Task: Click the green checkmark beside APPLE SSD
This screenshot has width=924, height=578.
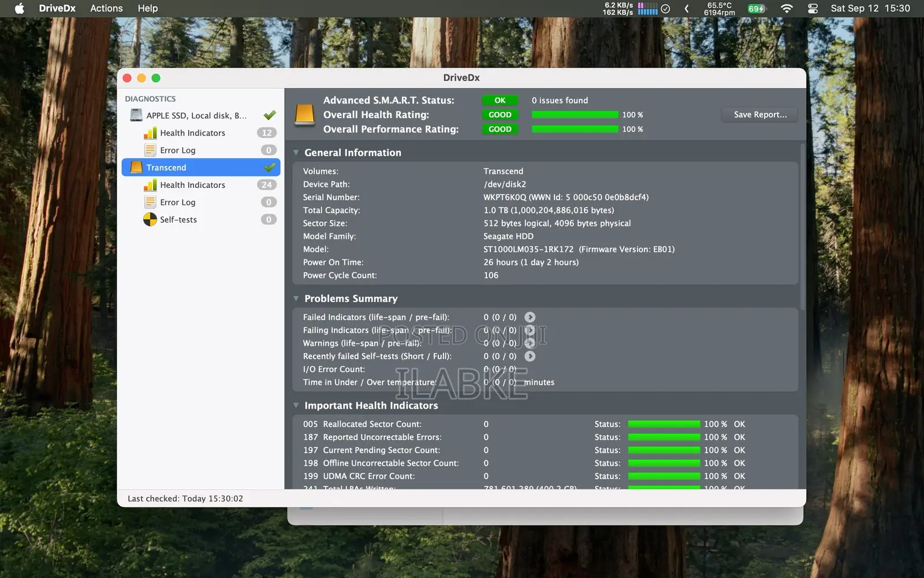Action: 270,116
